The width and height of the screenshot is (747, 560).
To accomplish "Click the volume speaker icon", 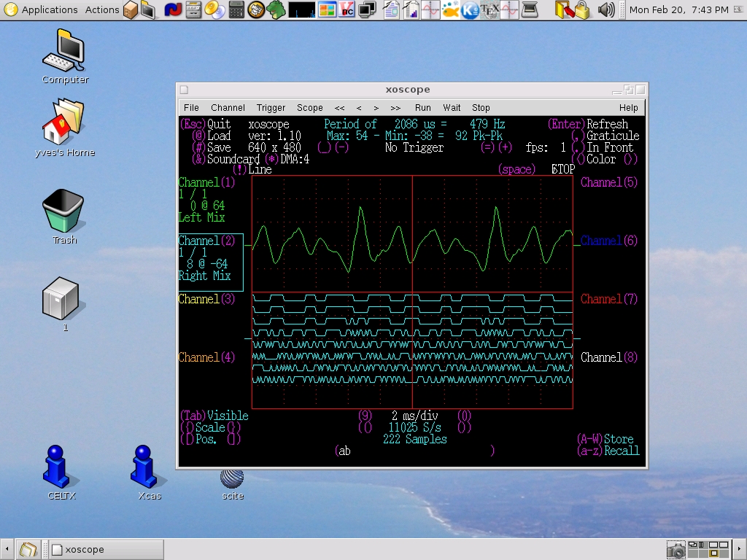I will tap(605, 9).
